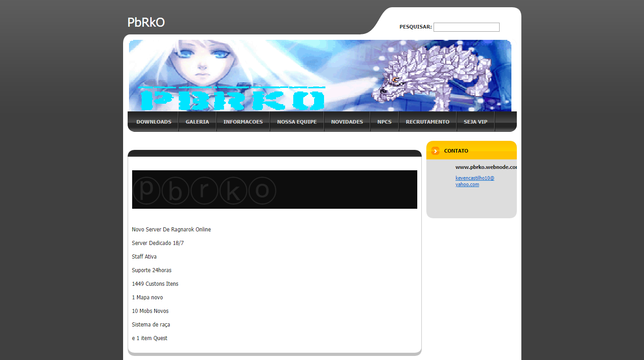Go to the Galeria page
The width and height of the screenshot is (644, 360).
[x=197, y=122]
